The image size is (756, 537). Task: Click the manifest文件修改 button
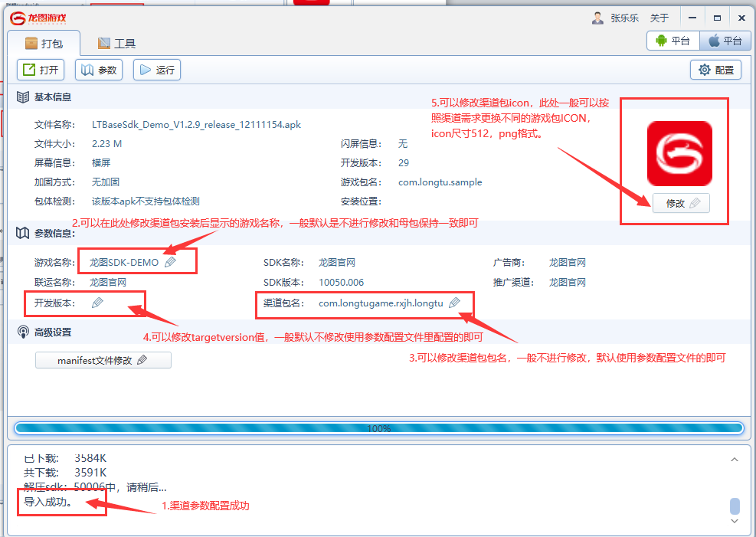click(x=103, y=360)
